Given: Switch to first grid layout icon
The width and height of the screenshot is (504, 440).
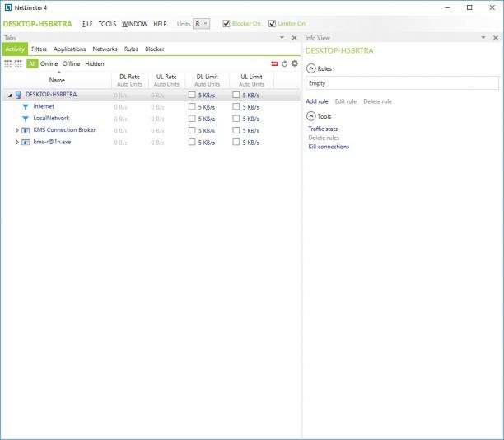Looking at the screenshot, I should pyautogui.click(x=7, y=63).
